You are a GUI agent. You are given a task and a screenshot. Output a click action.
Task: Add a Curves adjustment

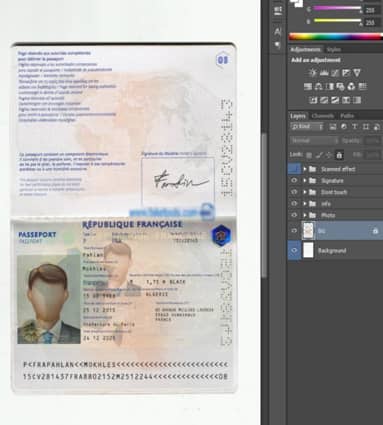(335, 73)
